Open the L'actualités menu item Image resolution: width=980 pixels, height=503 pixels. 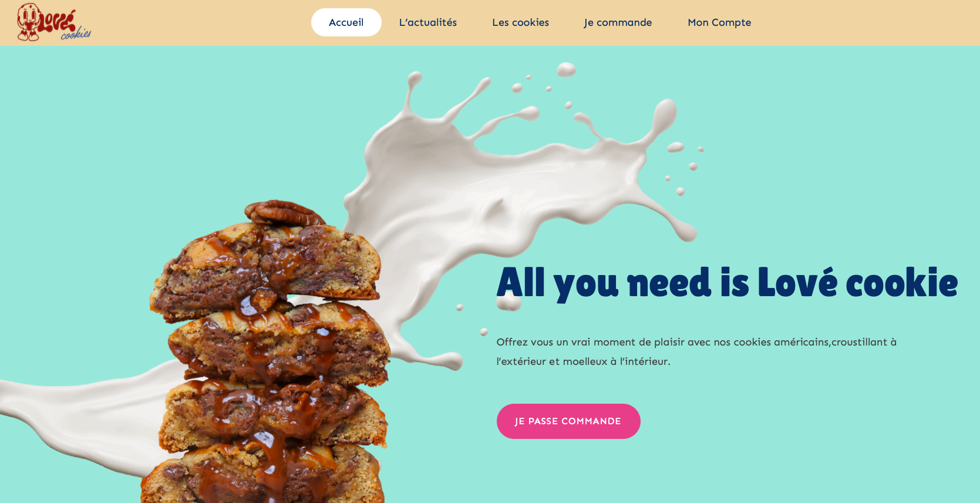(428, 22)
